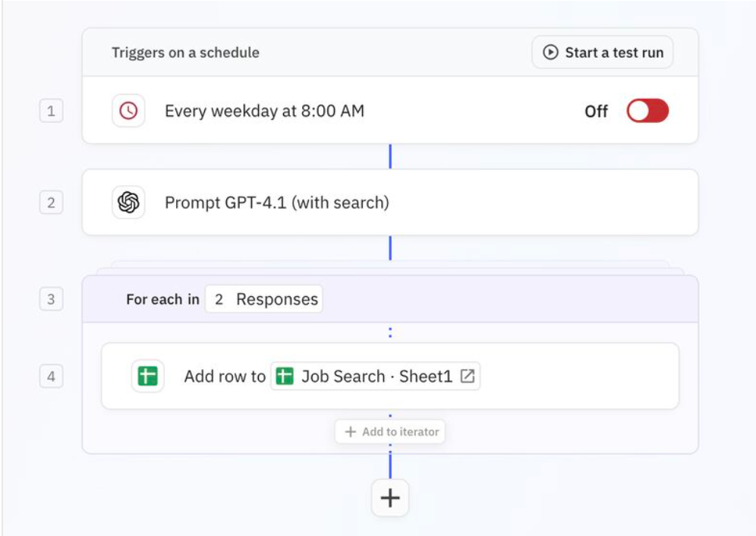Click the small Sheets icon beside Job Search
The image size is (756, 536).
coord(285,376)
